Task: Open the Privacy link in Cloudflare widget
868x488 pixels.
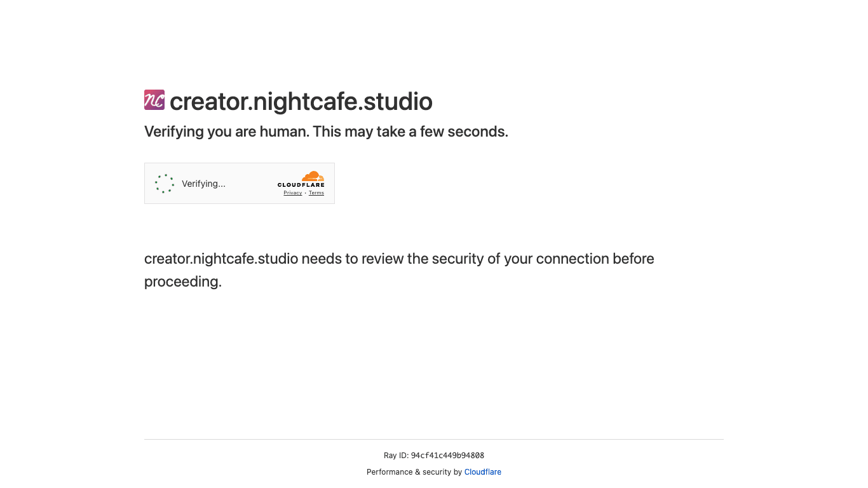Action: [x=292, y=193]
